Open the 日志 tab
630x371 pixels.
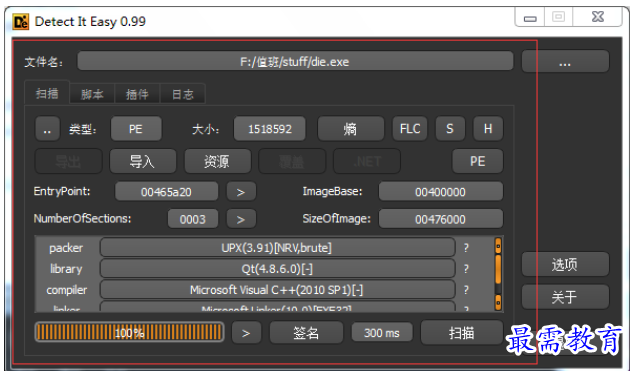(x=183, y=94)
